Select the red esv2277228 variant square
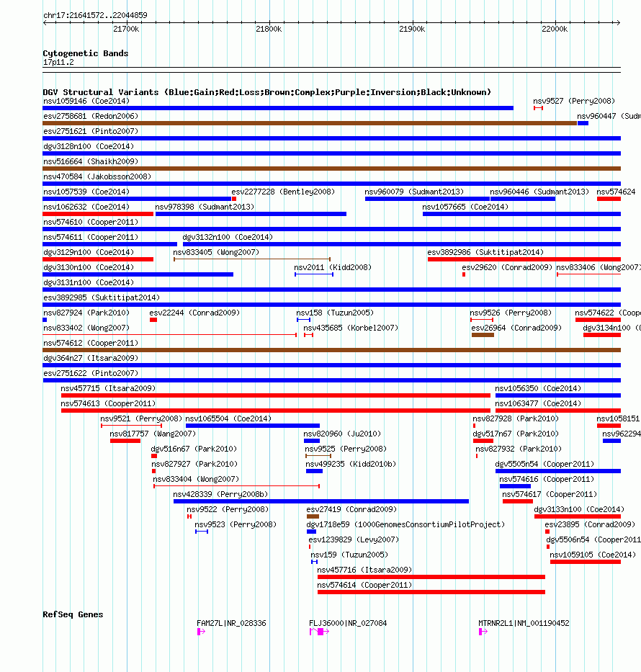Viewport: 641px width, 672px height. 234,199
